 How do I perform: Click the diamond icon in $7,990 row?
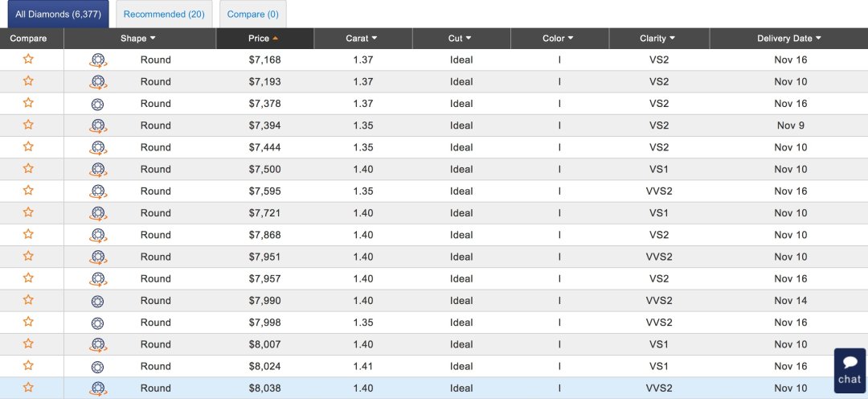[98, 301]
